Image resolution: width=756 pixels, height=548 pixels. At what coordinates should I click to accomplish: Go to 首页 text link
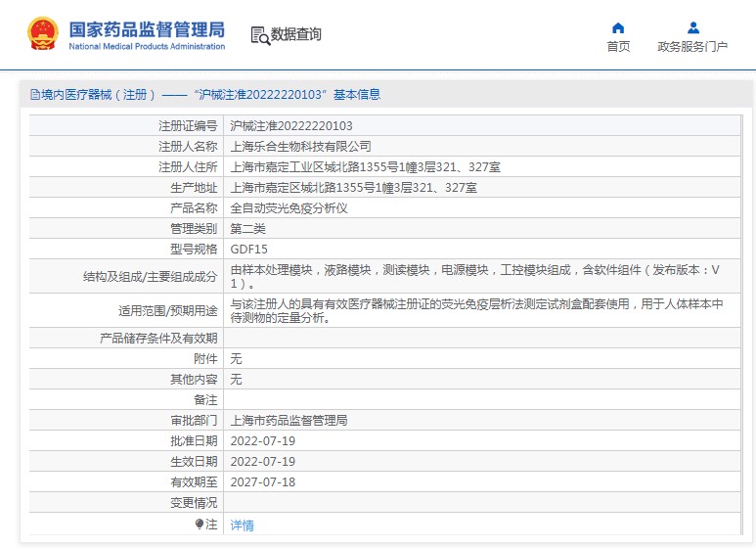[618, 47]
